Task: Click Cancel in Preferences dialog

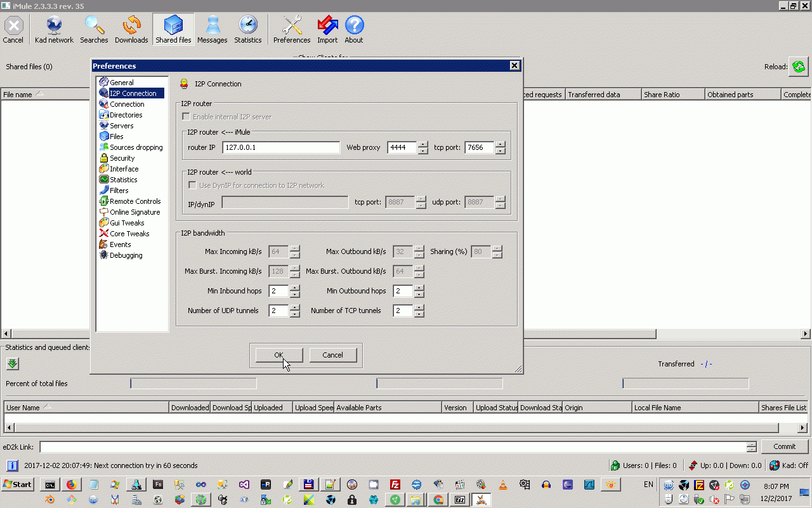Action: (332, 355)
